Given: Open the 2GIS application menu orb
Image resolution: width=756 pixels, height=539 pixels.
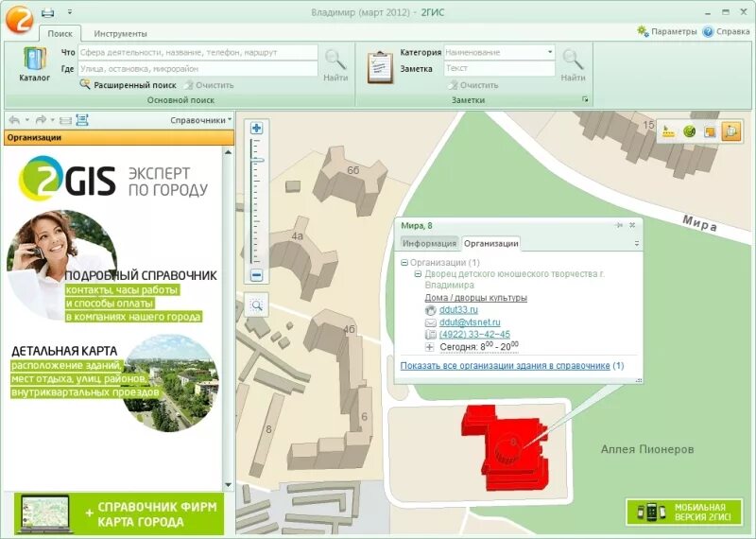Looking at the screenshot, I should (19, 19).
